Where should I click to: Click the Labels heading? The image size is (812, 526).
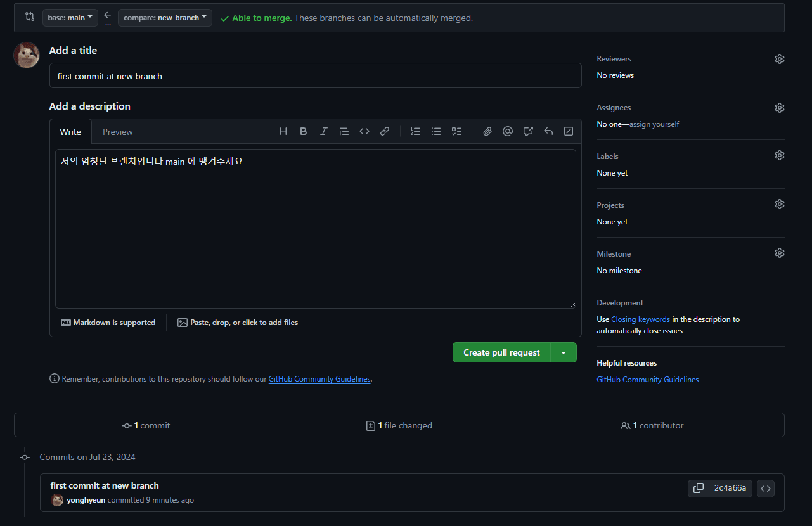[607, 157]
